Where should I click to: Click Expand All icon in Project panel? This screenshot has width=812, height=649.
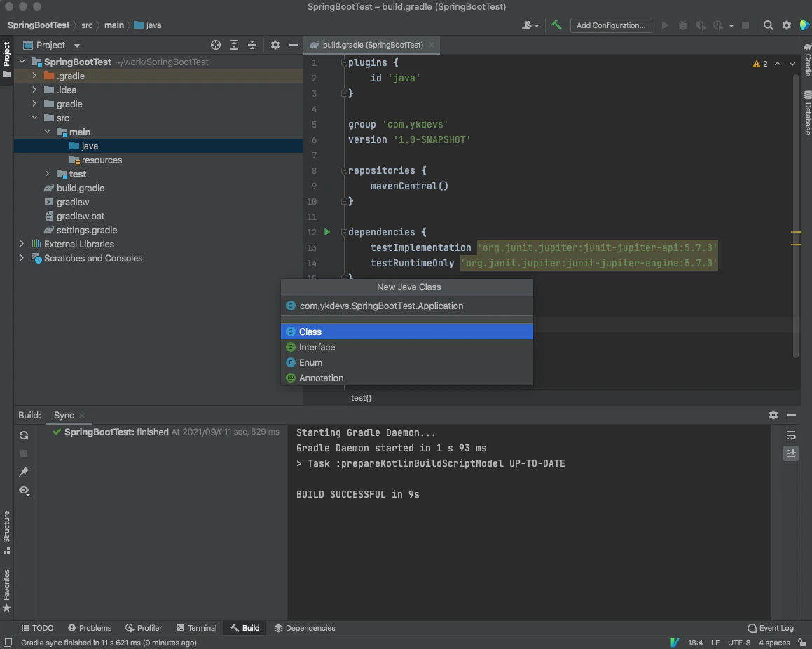pyautogui.click(x=234, y=45)
